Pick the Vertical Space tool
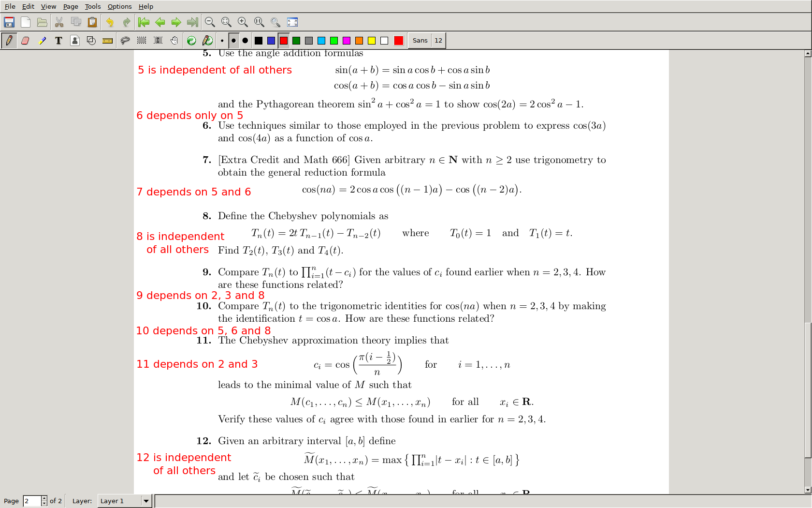Viewport: 812px width, 508px height. click(158, 41)
